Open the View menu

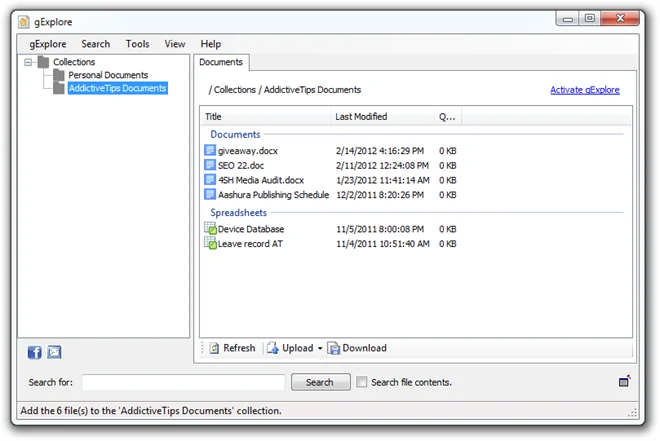coord(175,44)
